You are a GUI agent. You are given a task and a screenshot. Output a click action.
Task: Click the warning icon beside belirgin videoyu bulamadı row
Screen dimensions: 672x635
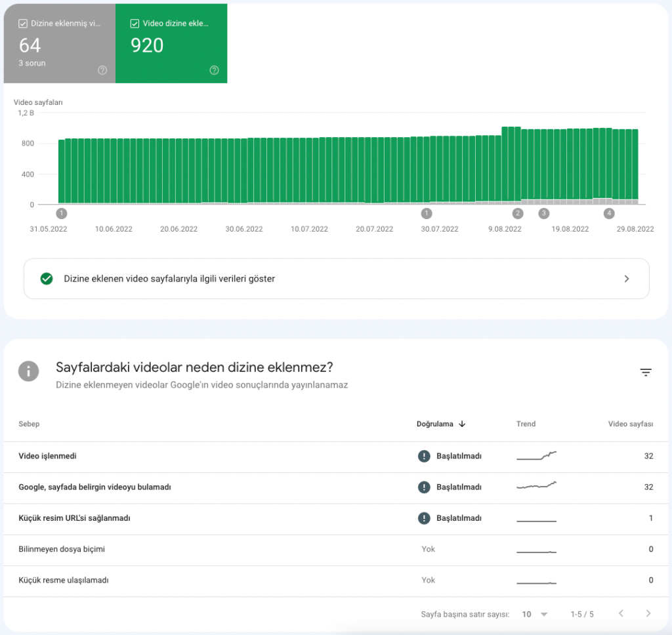[x=424, y=487]
